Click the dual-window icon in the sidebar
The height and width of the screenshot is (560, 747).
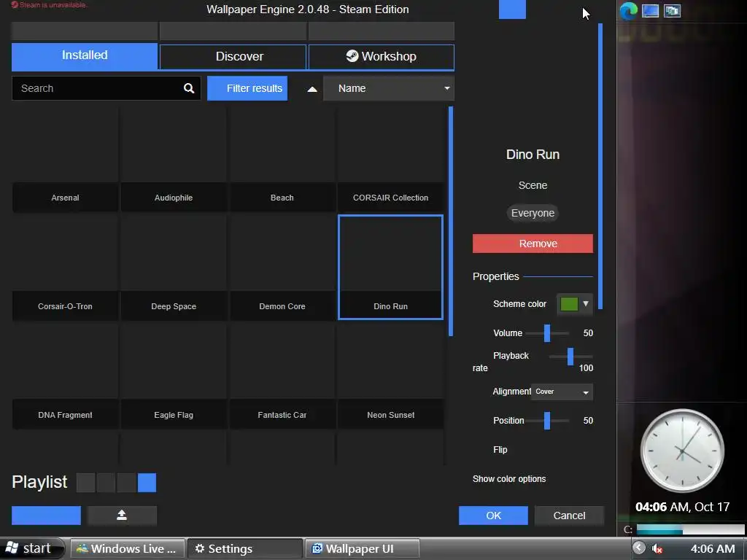[672, 10]
